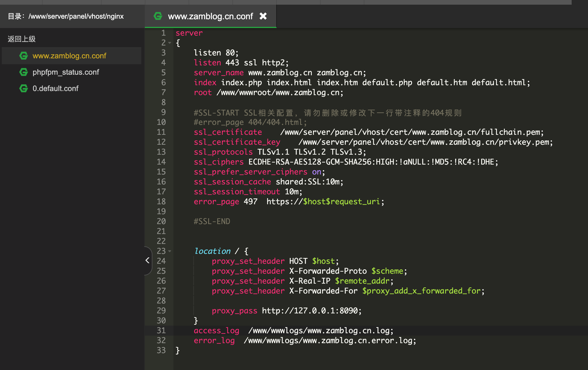
Task: Fold the location block at line 23
Action: [x=170, y=251]
